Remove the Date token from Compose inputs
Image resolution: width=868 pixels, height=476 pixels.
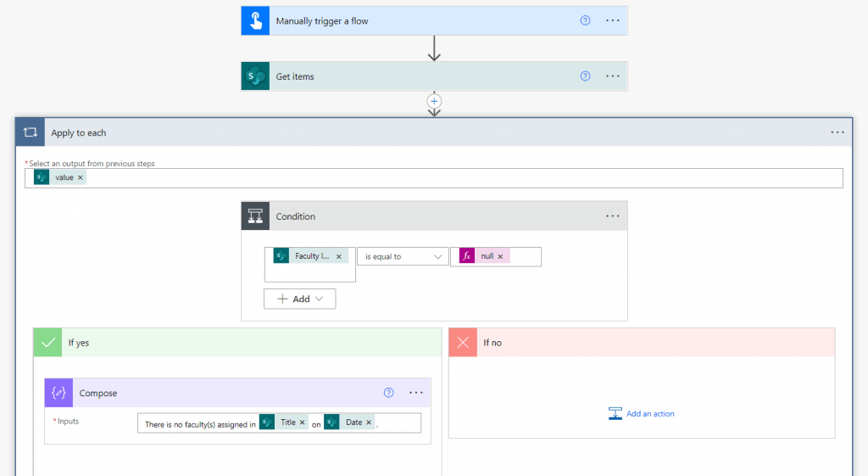tap(369, 423)
